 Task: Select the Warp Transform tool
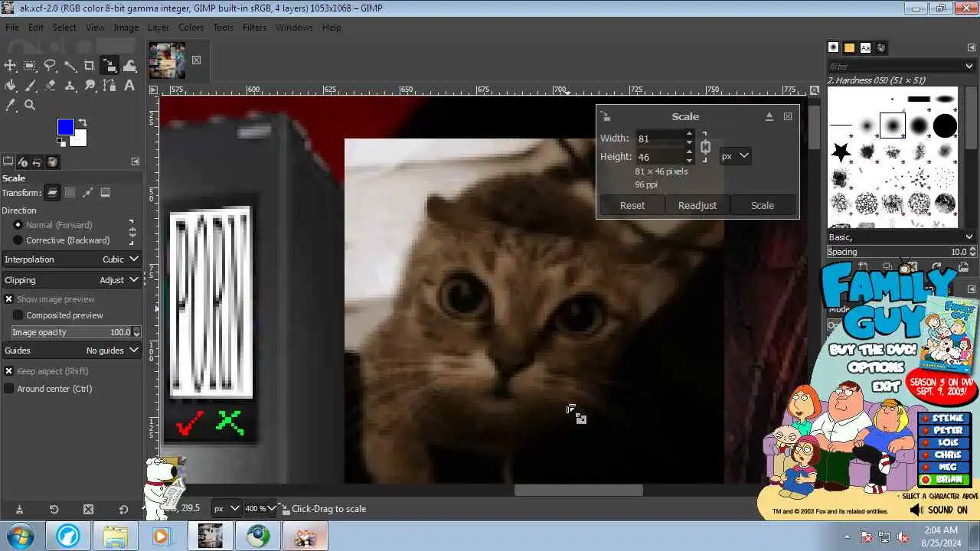(129, 66)
